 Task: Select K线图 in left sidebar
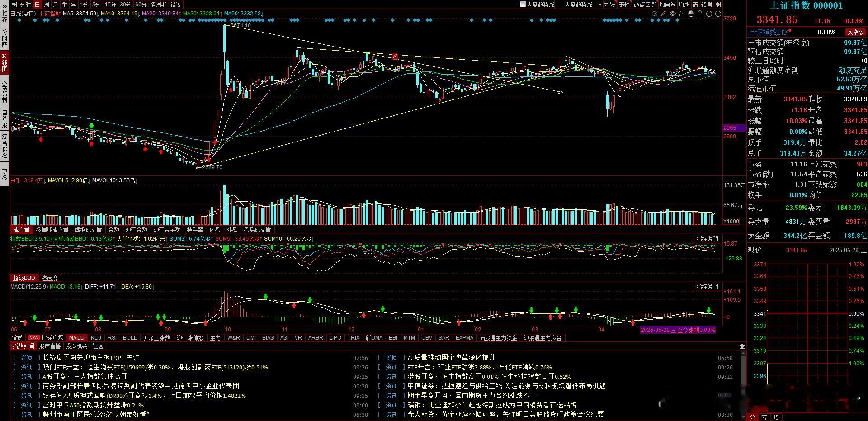tap(5, 63)
